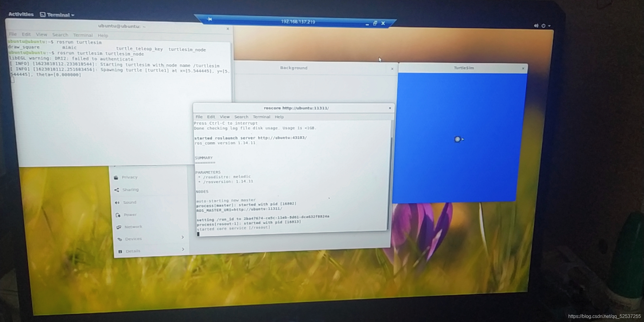644x322 pixels.
Task: Close the ubuntu@ubuntu terminal window
Action: 228,29
